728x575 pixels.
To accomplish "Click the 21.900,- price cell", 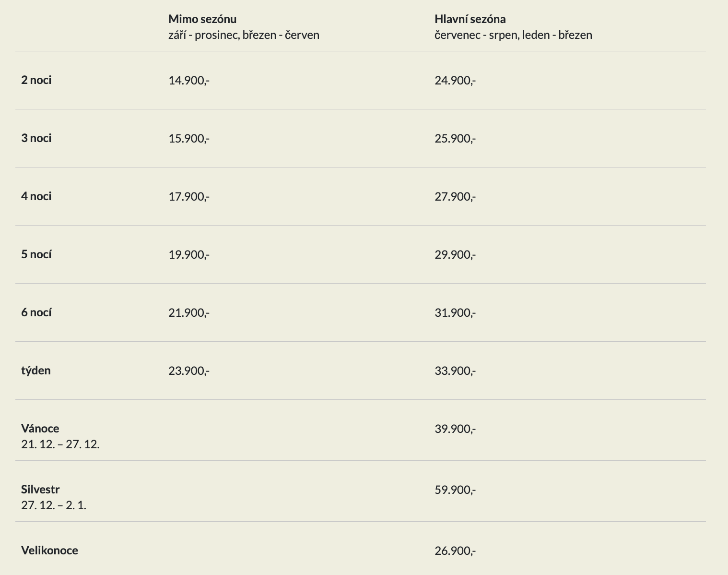I will [189, 313].
